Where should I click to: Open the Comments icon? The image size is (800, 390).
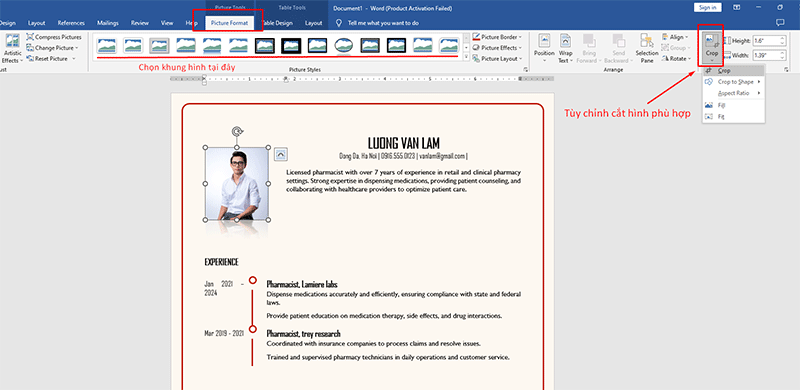(x=779, y=23)
